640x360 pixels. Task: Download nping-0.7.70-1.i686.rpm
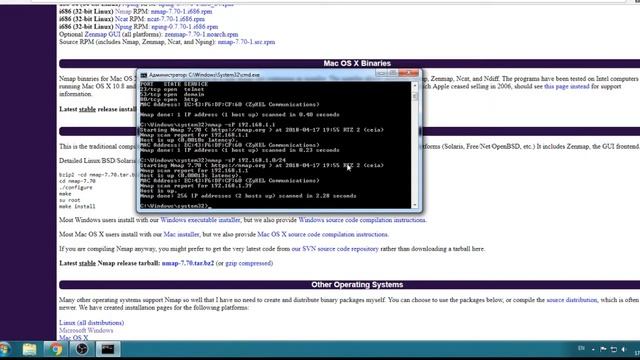point(184,27)
